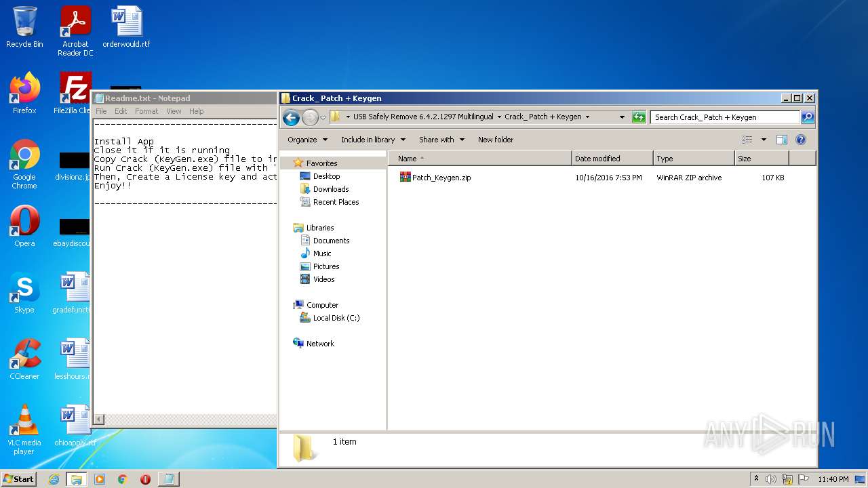Open orderwould.rtf document on desktop

[x=126, y=27]
